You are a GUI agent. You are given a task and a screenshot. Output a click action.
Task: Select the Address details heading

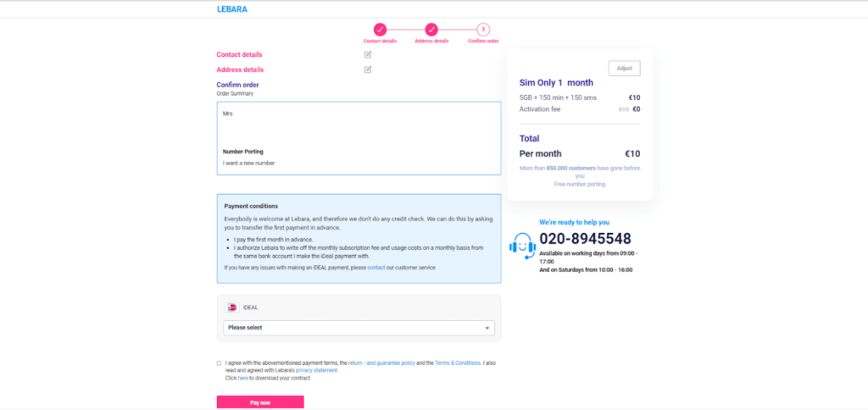point(240,69)
